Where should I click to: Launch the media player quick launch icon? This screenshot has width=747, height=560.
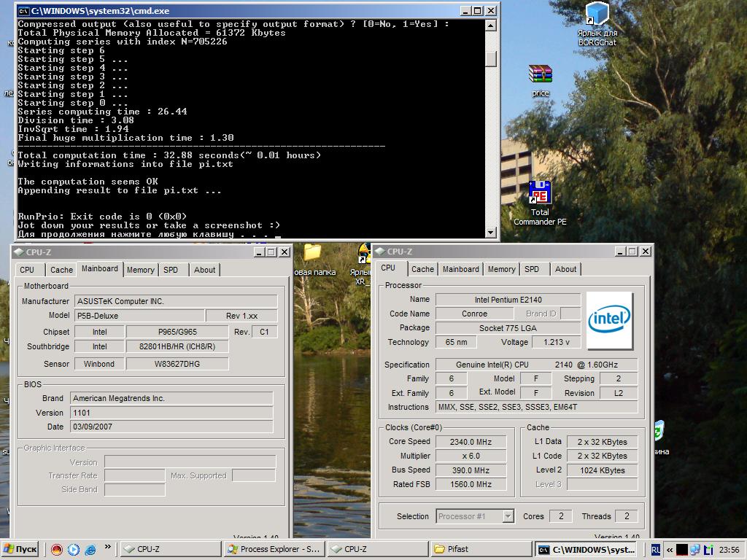pos(74,550)
